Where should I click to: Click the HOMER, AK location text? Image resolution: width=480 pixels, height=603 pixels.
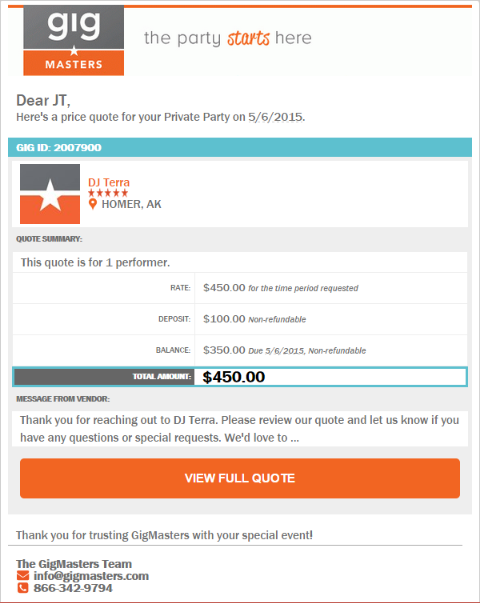132,204
